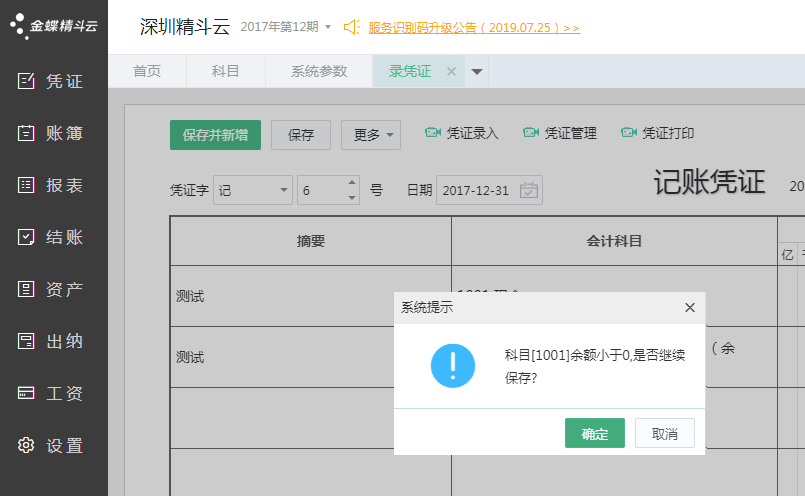The width and height of the screenshot is (805, 496).
Task: Confirm saving with 确定 button
Action: coord(594,434)
